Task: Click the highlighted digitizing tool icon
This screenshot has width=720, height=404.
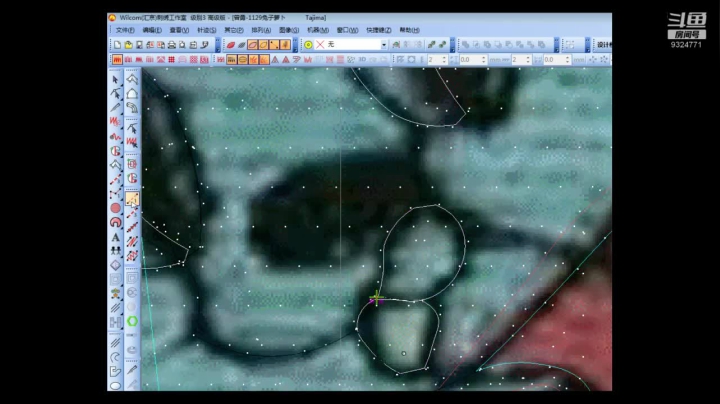Action: pyautogui.click(x=132, y=199)
